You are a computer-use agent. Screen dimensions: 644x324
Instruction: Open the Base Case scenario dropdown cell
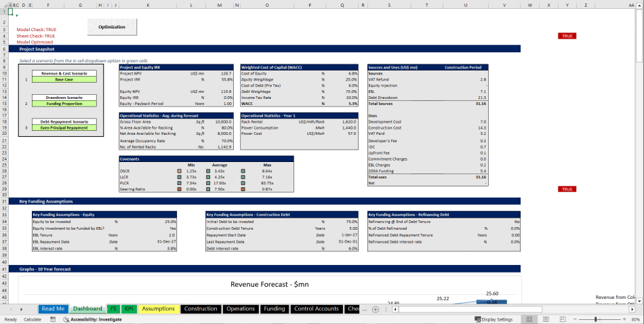coord(64,79)
